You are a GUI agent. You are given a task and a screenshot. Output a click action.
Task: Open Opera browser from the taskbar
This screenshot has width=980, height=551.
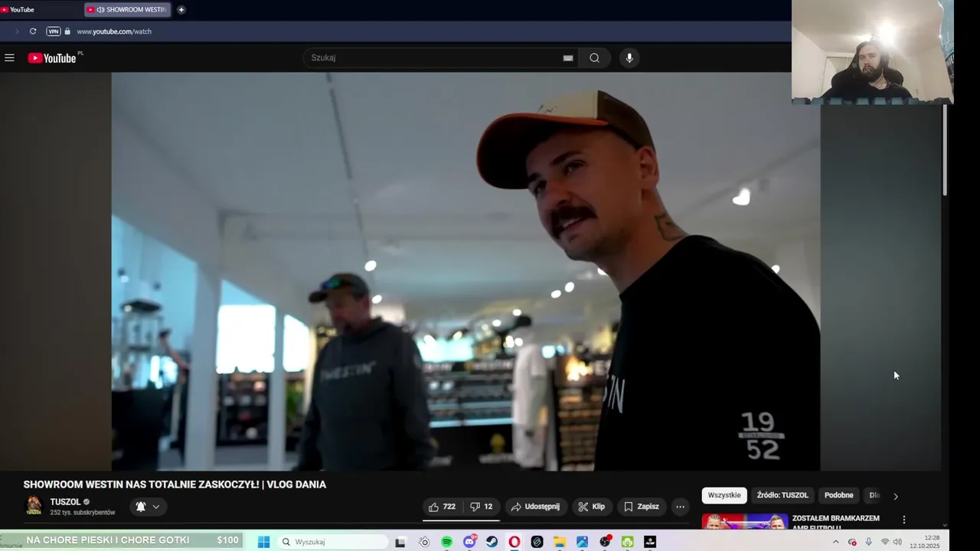514,542
